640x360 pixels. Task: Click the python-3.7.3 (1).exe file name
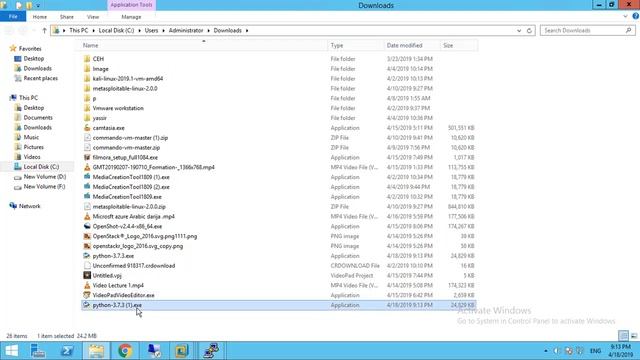coord(117,305)
